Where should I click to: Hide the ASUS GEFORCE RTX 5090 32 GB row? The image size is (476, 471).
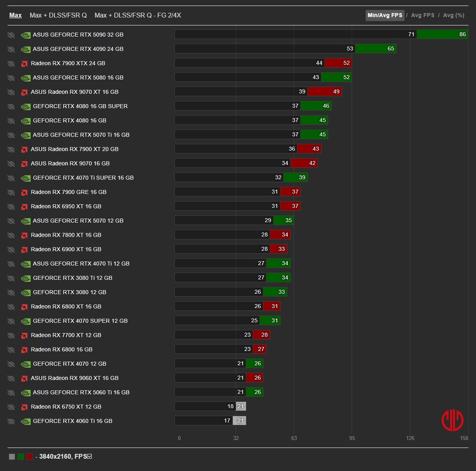pos(11,35)
